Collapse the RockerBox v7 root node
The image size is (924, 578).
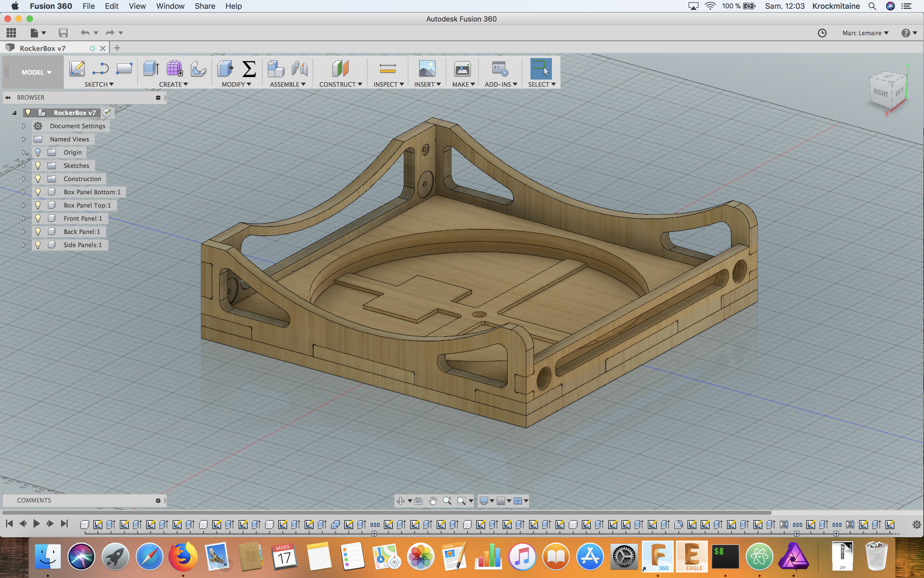(14, 113)
